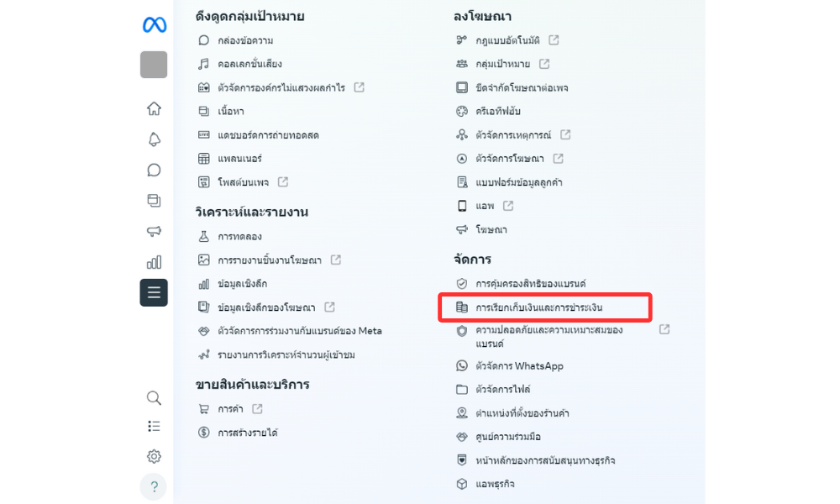This screenshot has height=504, width=840.
Task: Open the list icon above settings gear
Action: pos(154,426)
